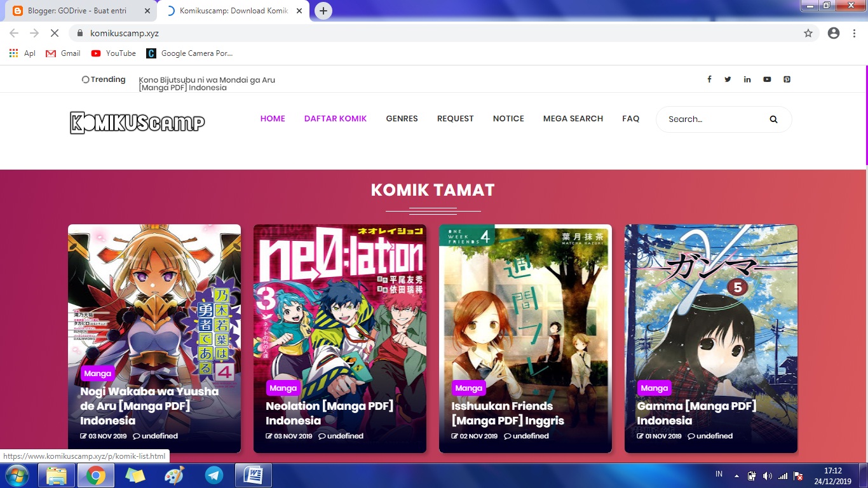Bookmark this page with star icon
Screen dimensions: 868x488
pos(808,33)
